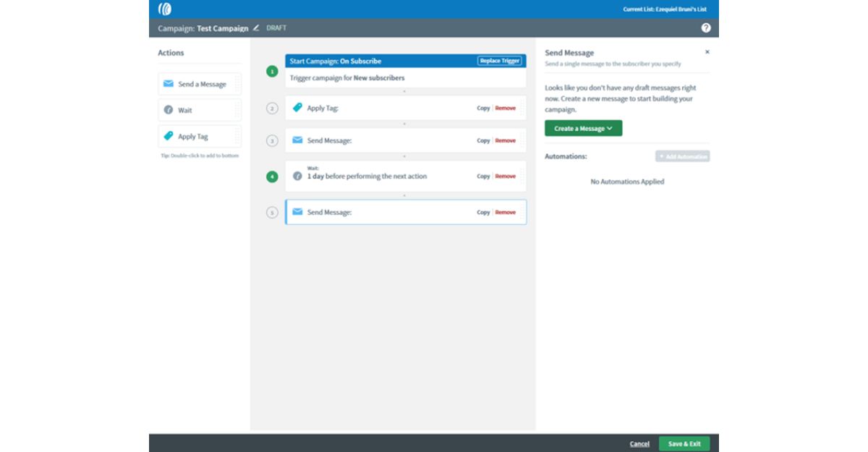Edit campaign name pencil icon
This screenshot has height=452, width=868.
click(x=255, y=28)
